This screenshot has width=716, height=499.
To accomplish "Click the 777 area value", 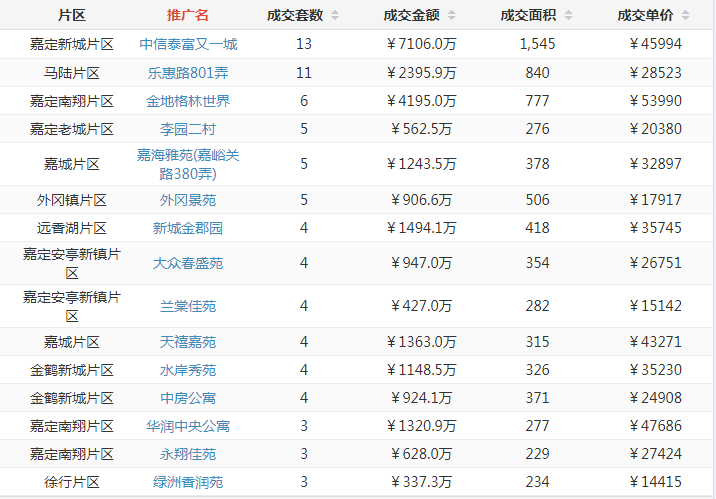I will tap(537, 100).
